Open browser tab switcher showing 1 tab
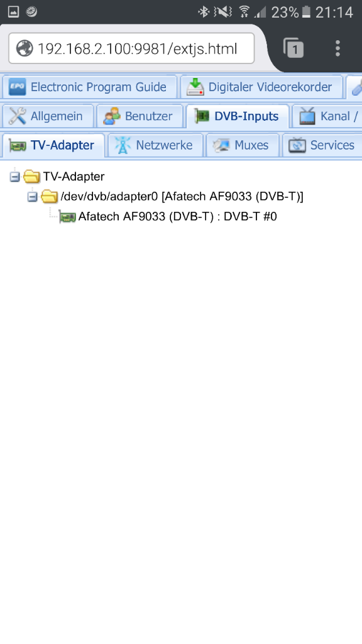Screen dimensions: 362x644 (x=293, y=48)
